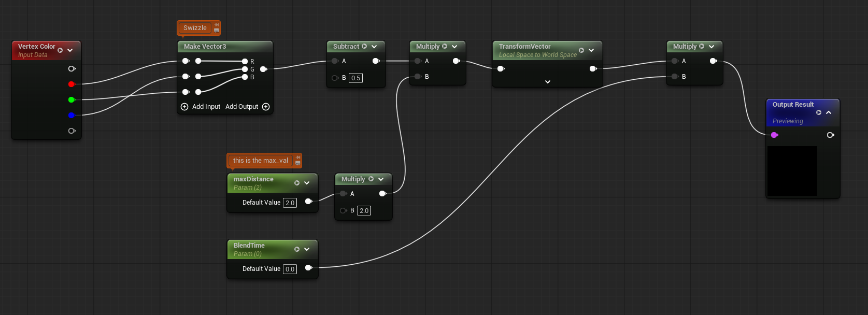The image size is (868, 315).
Task: Click the Output Result output pin
Action: point(831,135)
